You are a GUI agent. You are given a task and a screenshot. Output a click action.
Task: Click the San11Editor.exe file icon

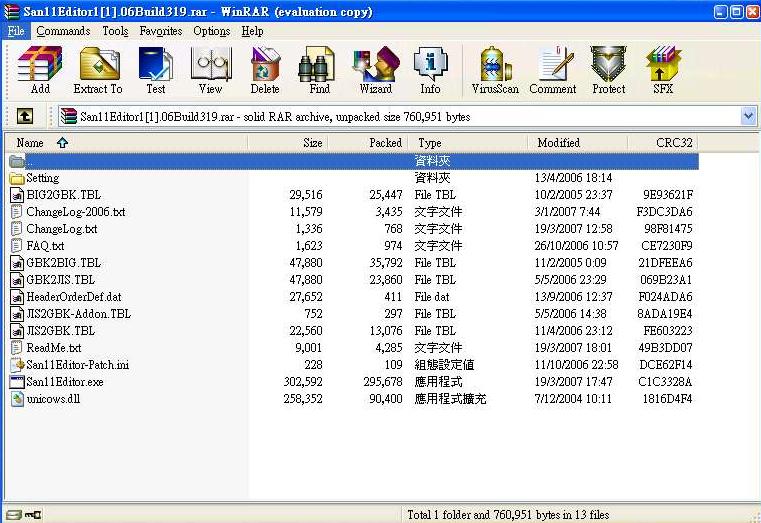tap(17, 382)
